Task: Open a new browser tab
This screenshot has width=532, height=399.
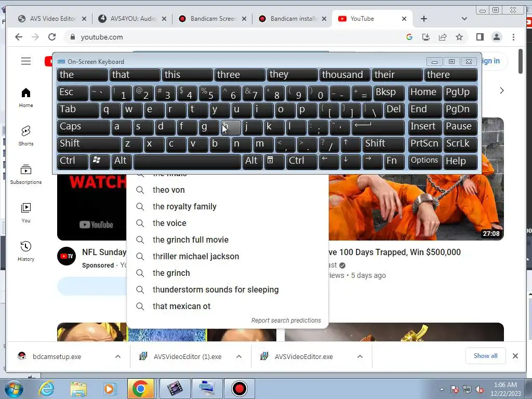Action: point(424,19)
